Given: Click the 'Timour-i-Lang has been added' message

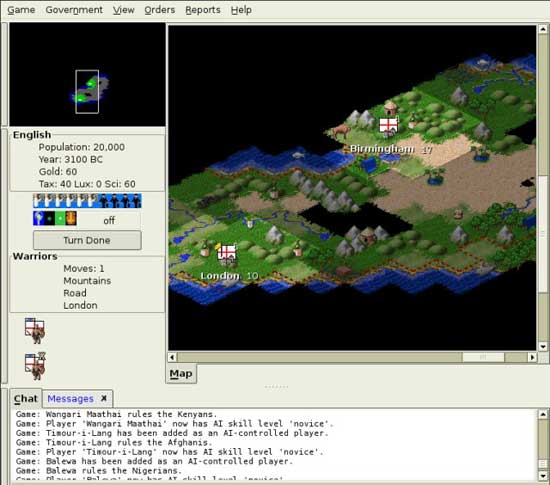Looking at the screenshot, I should pos(172,433).
